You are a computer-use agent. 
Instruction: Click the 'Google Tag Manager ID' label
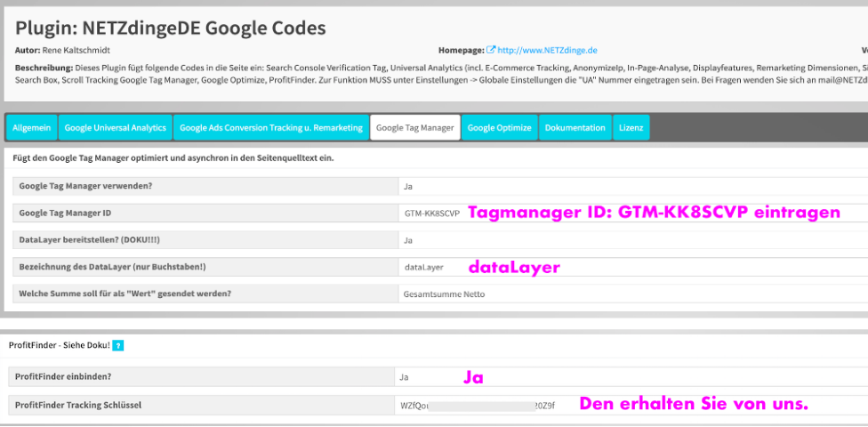pyautogui.click(x=66, y=213)
